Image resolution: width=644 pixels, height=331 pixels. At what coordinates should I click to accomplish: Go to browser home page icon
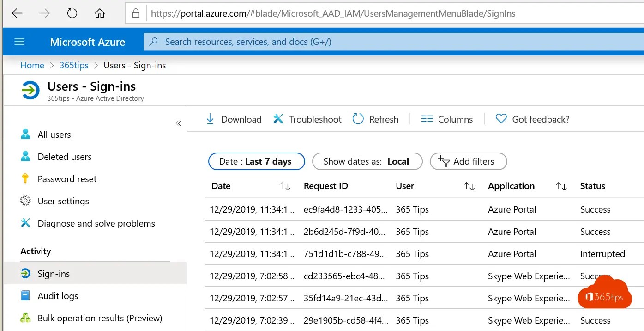click(100, 13)
